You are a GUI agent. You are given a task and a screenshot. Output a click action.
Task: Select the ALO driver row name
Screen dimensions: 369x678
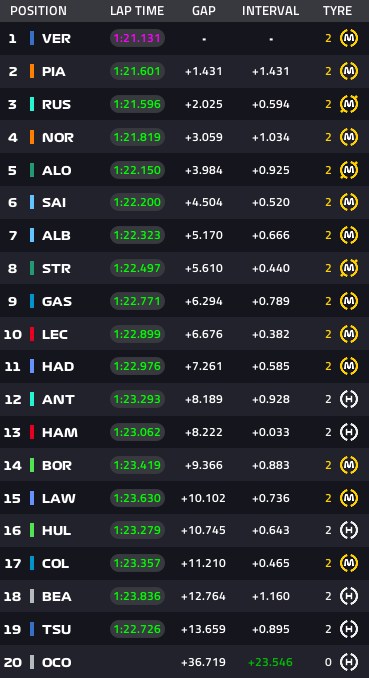tap(57, 170)
